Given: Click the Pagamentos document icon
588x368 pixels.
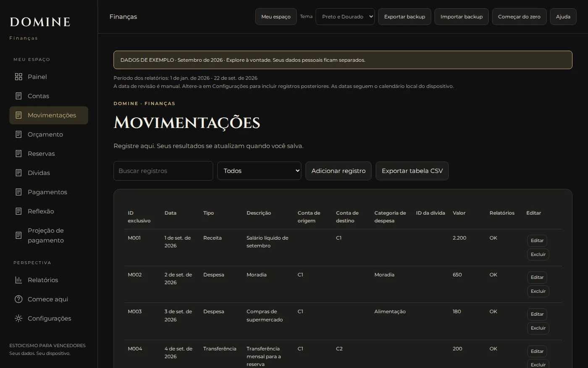Looking at the screenshot, I should point(18,192).
